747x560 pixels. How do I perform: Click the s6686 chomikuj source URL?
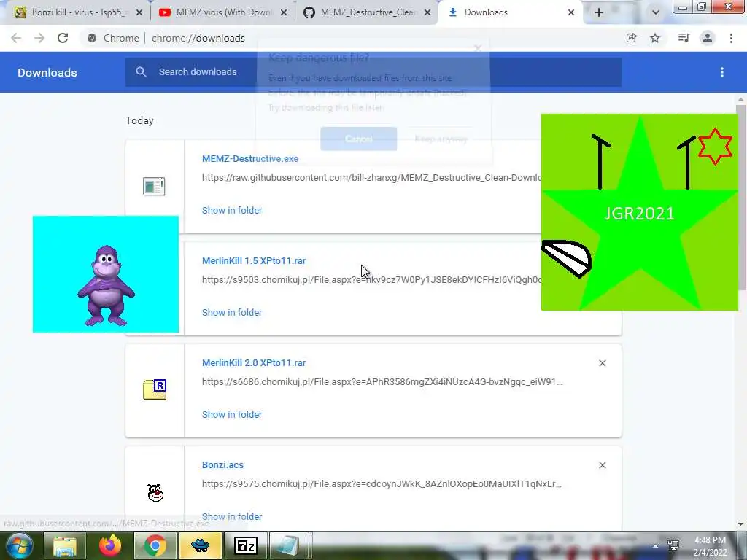(x=382, y=382)
